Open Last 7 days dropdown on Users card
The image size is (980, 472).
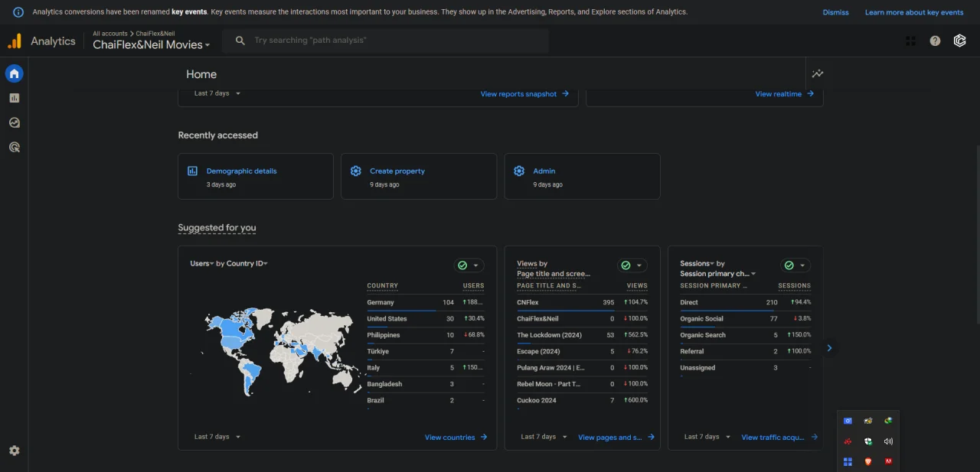217,437
